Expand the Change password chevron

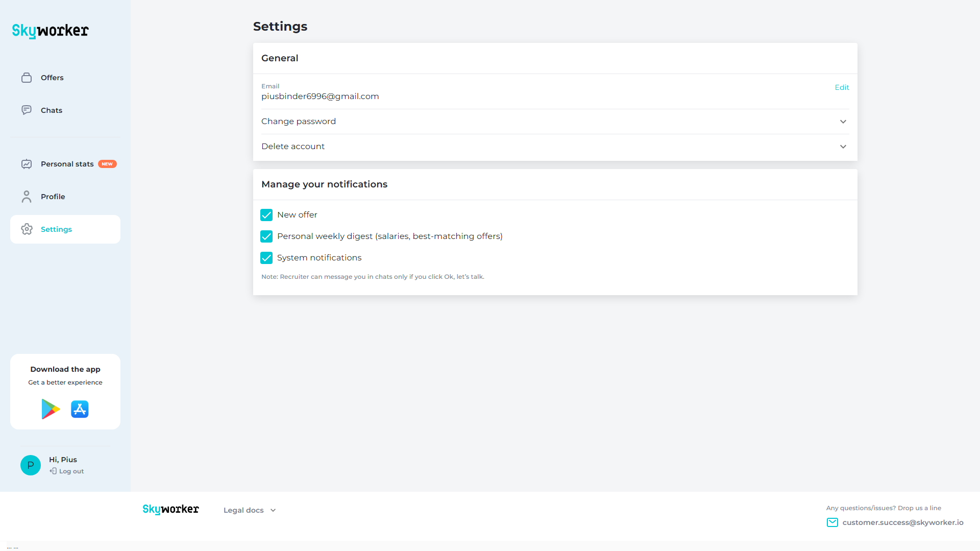pos(843,122)
